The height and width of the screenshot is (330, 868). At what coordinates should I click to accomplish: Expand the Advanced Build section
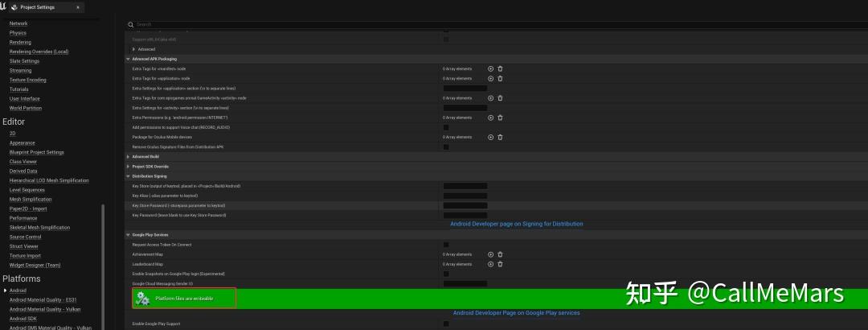click(x=129, y=156)
